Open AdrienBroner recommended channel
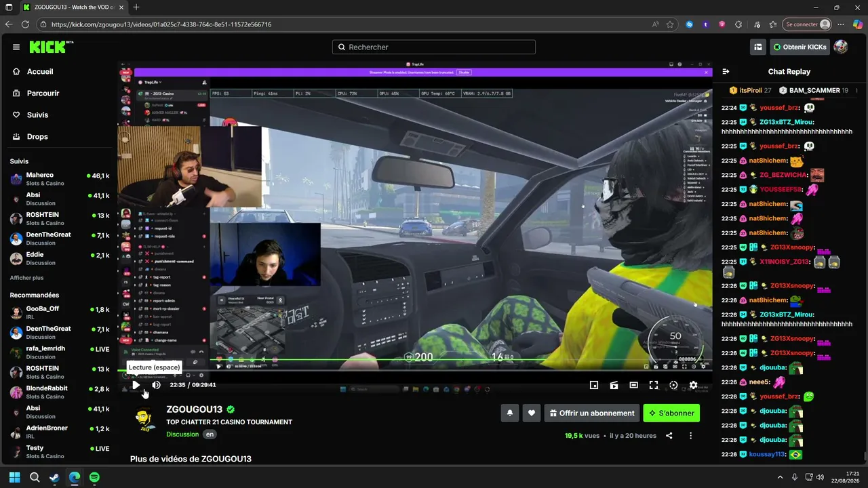 [60, 432]
